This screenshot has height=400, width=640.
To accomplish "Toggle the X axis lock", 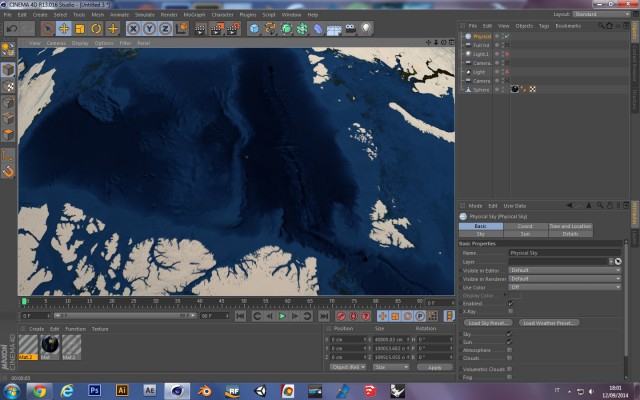I will (133, 29).
